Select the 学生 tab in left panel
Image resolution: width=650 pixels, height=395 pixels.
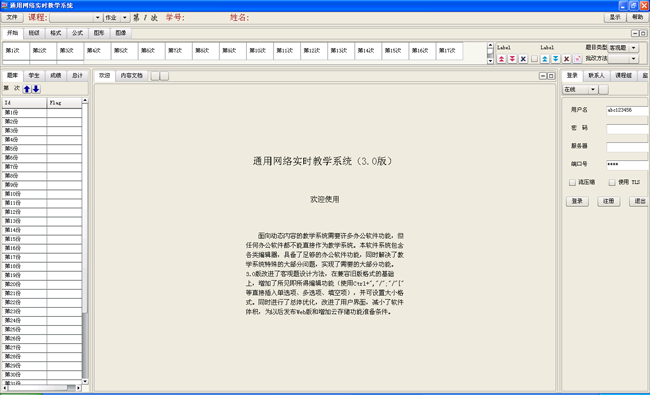[x=34, y=76]
